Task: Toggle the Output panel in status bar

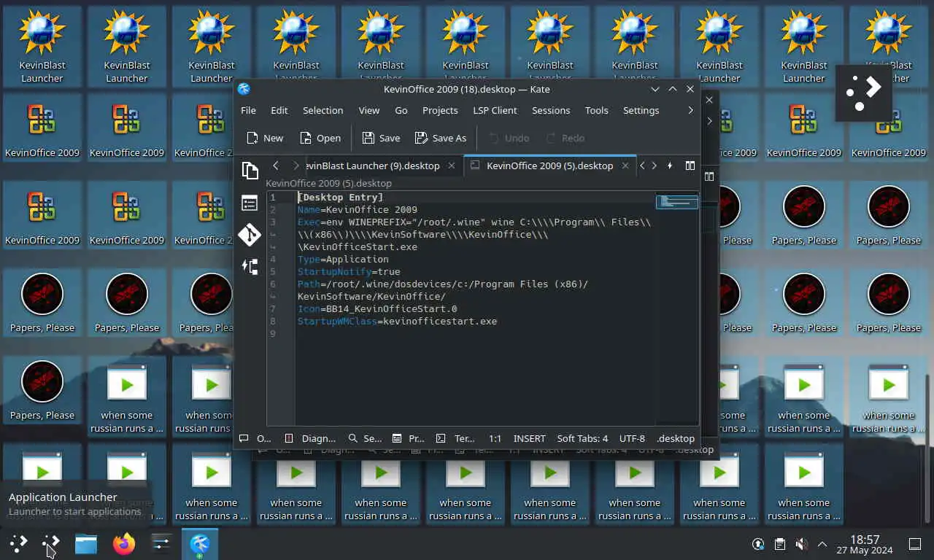Action: pyautogui.click(x=255, y=438)
